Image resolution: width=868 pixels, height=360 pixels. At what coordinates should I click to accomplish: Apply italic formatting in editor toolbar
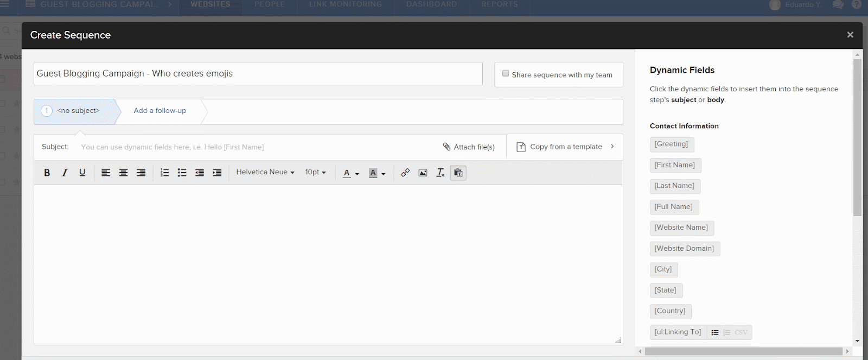tap(65, 173)
